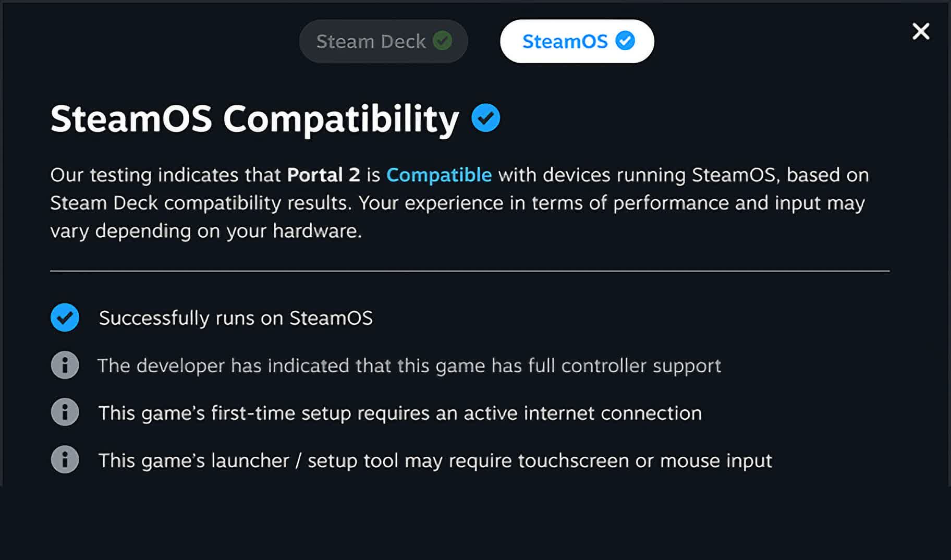Screen dimensions: 951x560
Task: Click the info icon for full controller support
Action: [65, 365]
